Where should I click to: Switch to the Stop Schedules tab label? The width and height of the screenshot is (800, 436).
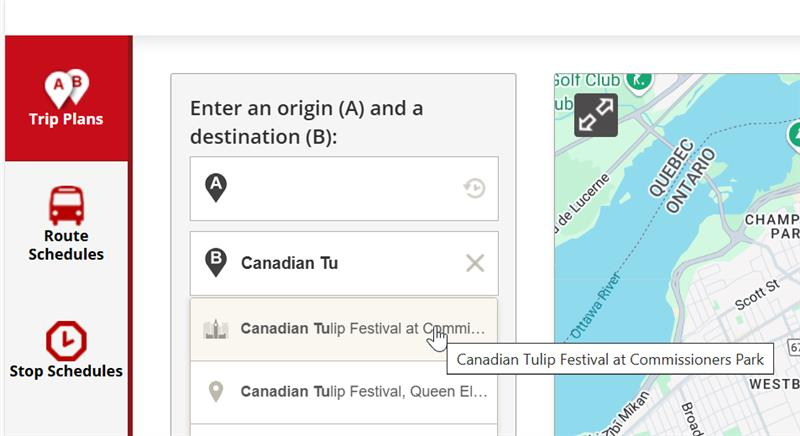tap(66, 371)
